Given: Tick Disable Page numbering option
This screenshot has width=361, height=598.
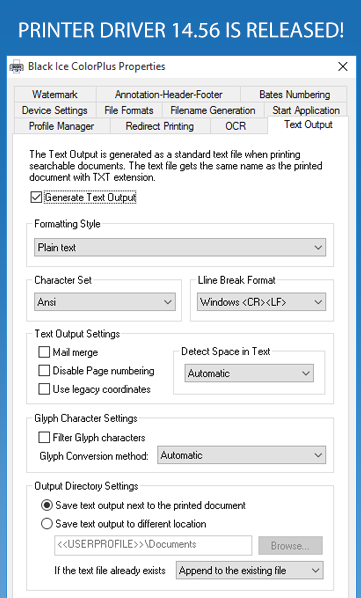Looking at the screenshot, I should [44, 370].
